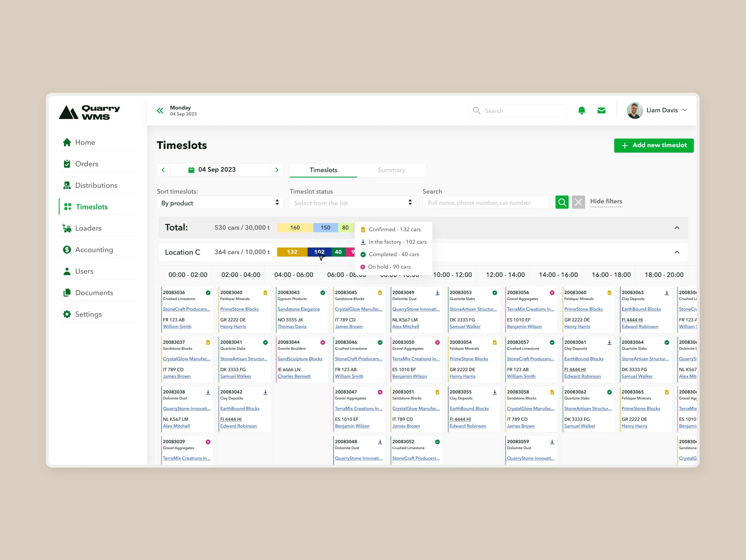Screen dimensions: 746x560
Task: Focus the filter search input field
Action: 486,202
